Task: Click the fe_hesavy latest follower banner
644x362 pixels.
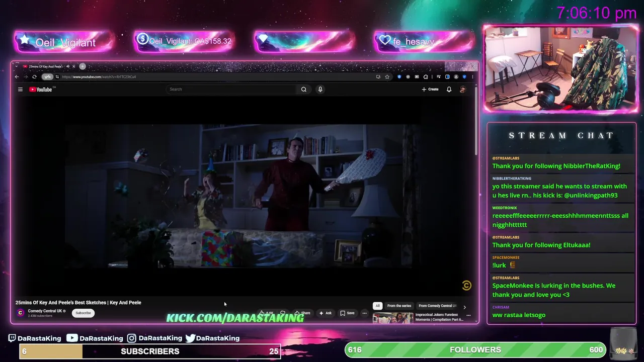Action: point(424,41)
